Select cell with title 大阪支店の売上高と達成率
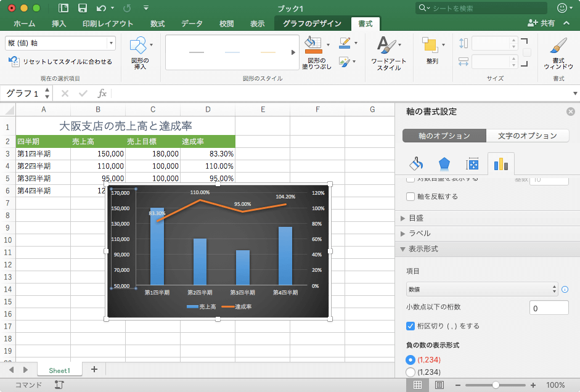Screen dimensions: 580x392 [x=125, y=126]
